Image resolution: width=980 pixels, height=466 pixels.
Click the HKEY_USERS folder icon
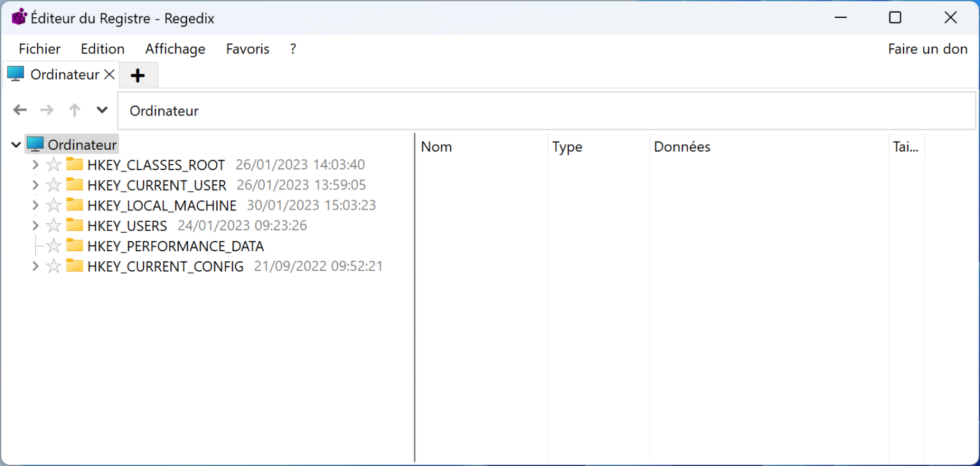pyautogui.click(x=76, y=225)
